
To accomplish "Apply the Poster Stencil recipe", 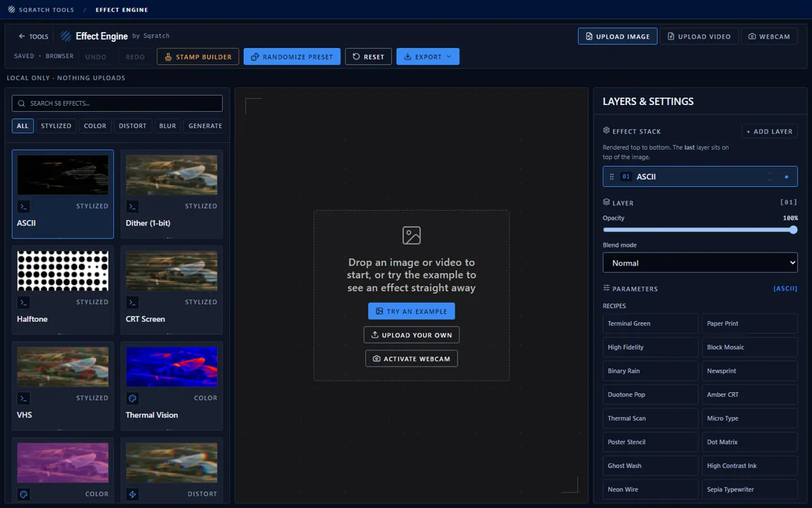I will point(650,442).
